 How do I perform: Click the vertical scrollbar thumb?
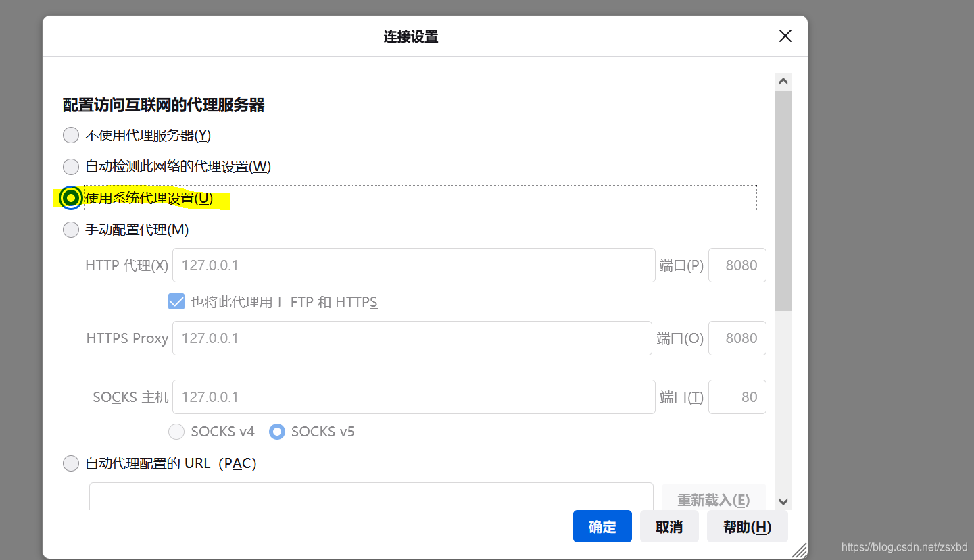tap(783, 201)
